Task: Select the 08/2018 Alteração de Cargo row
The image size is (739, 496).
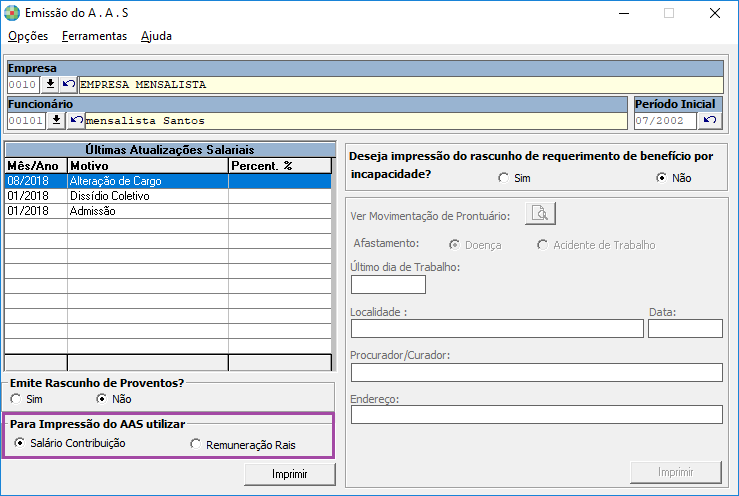Action: (x=168, y=181)
